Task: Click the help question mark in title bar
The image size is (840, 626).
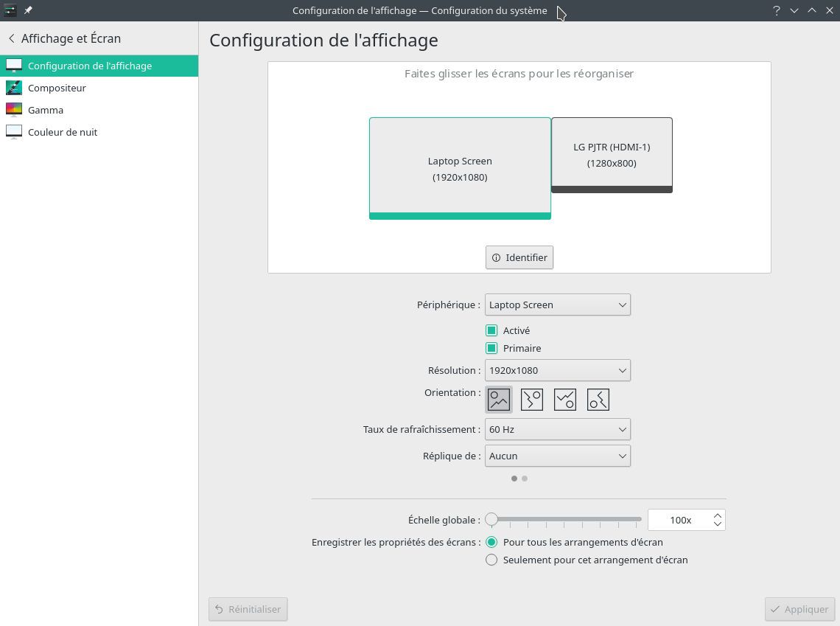Action: click(777, 10)
